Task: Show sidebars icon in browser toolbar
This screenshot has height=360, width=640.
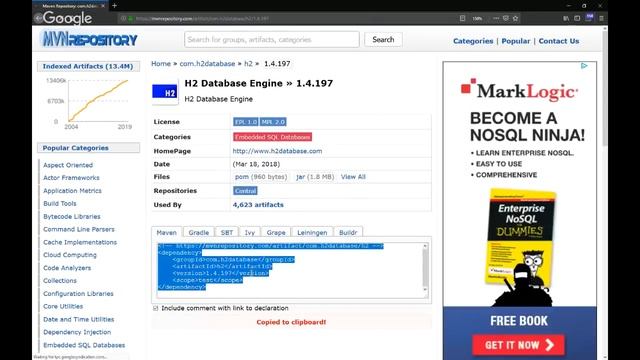Action: point(577,18)
